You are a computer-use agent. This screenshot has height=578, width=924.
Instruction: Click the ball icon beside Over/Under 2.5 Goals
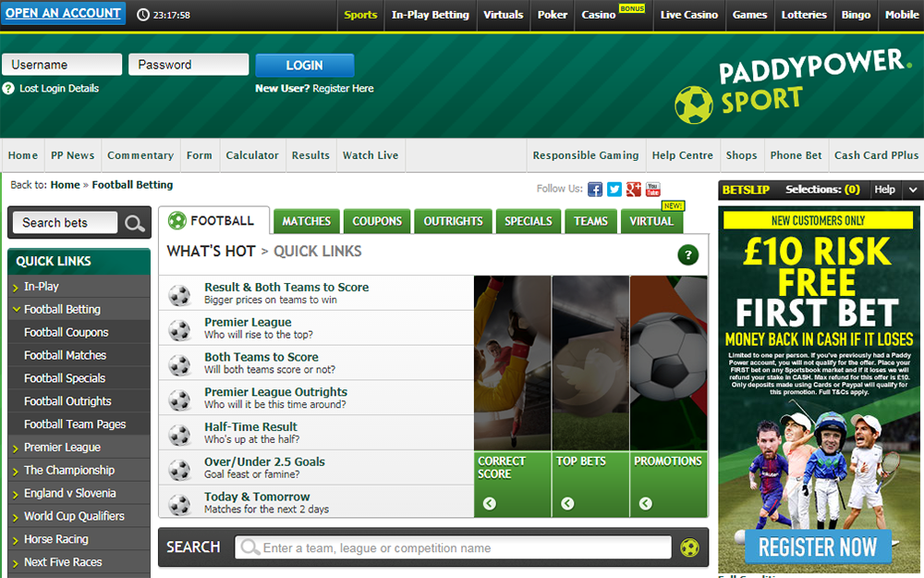click(x=180, y=470)
